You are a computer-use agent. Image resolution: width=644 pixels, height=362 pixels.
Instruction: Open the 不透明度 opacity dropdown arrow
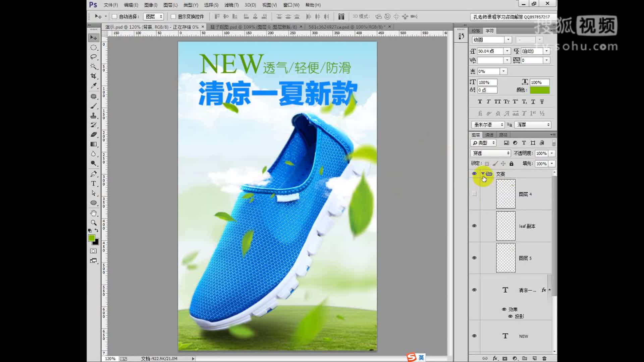point(552,153)
